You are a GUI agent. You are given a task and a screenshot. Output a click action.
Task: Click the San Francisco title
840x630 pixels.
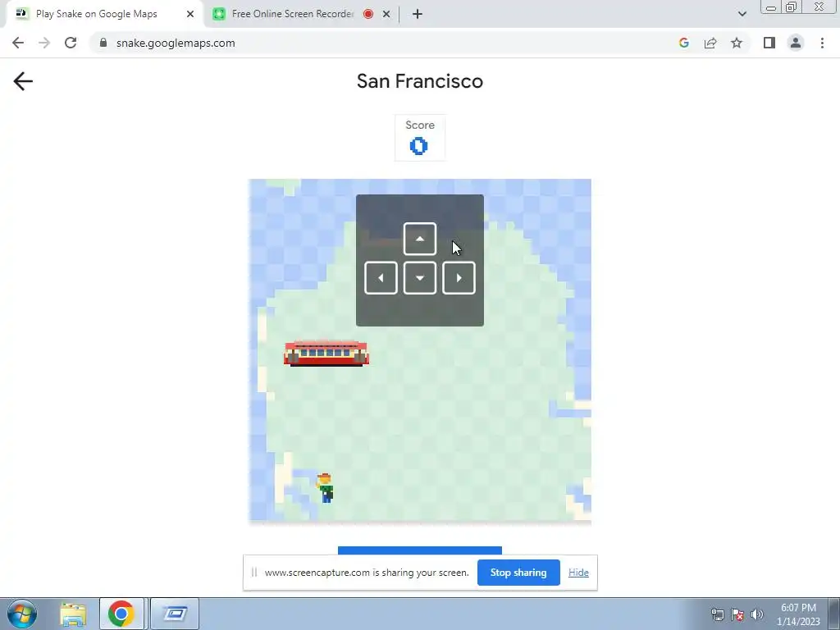(x=420, y=81)
